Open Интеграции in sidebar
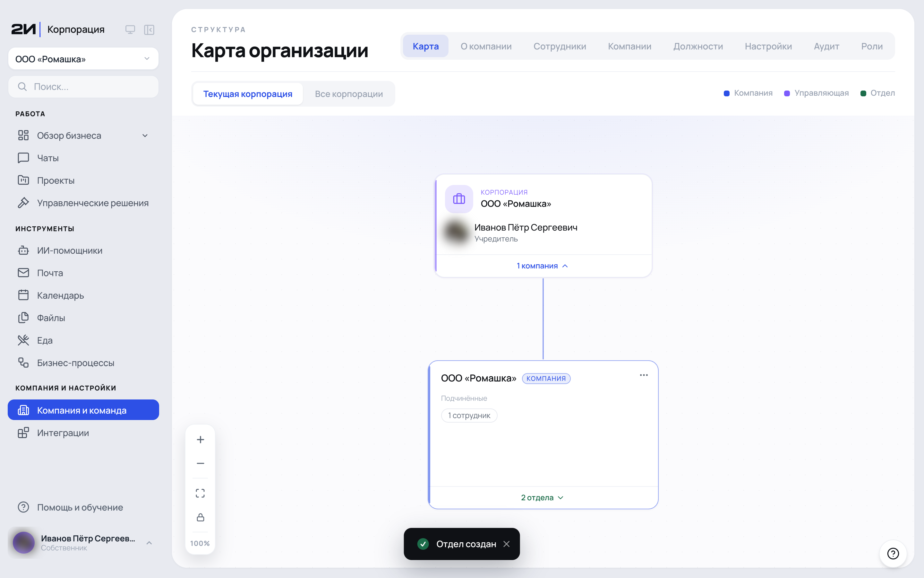924x578 pixels. 83,433
